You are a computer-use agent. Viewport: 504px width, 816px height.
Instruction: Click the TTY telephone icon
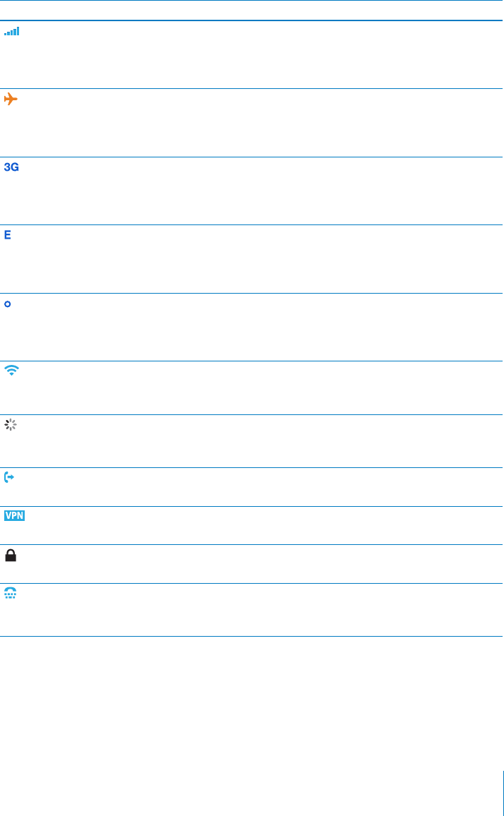click(11, 593)
